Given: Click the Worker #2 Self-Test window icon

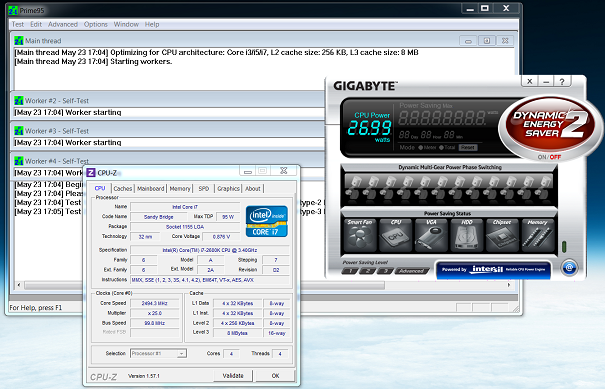Looking at the screenshot, I should click(x=19, y=101).
